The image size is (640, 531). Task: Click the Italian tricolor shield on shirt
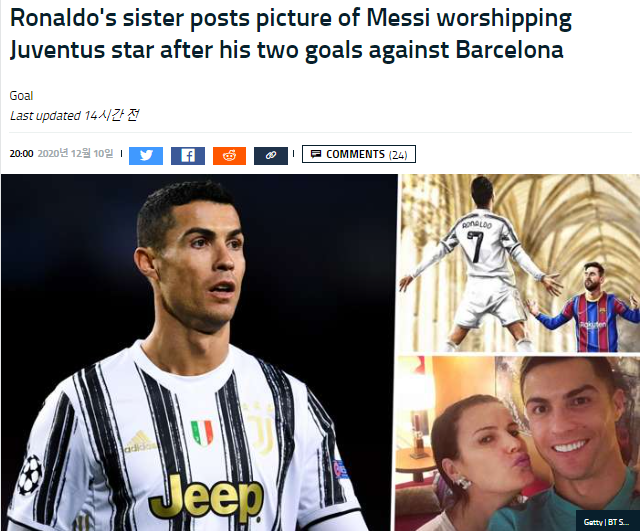pos(202,433)
